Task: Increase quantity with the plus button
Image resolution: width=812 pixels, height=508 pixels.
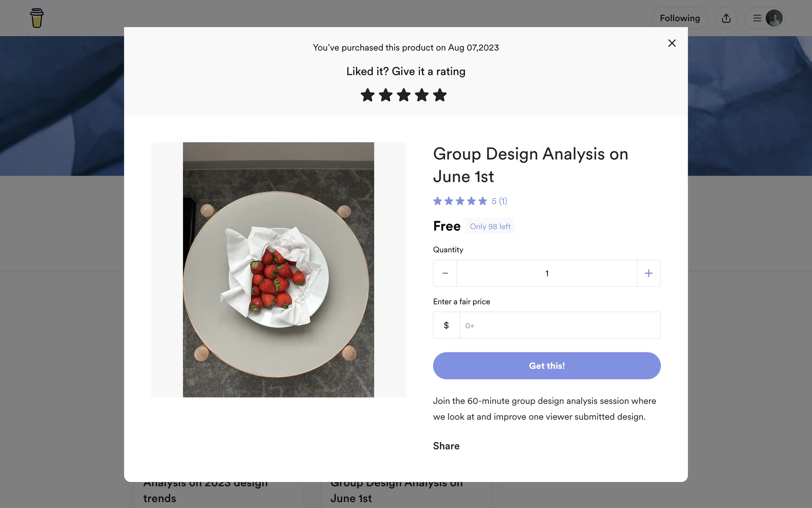Action: (648, 273)
